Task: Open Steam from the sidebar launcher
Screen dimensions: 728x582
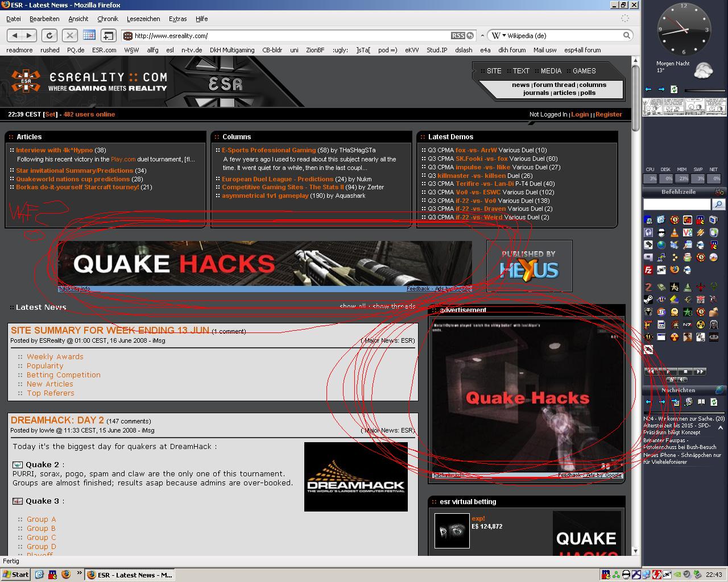Action: click(648, 300)
